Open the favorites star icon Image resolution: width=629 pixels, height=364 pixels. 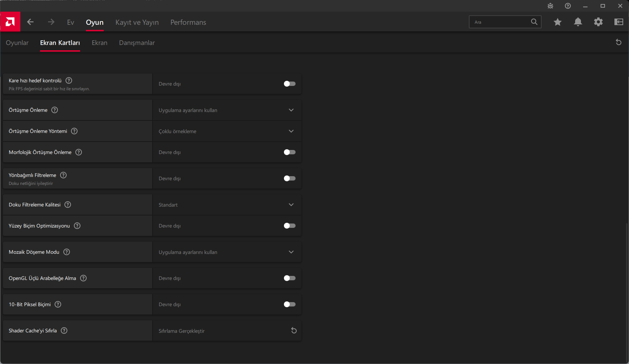coord(557,22)
